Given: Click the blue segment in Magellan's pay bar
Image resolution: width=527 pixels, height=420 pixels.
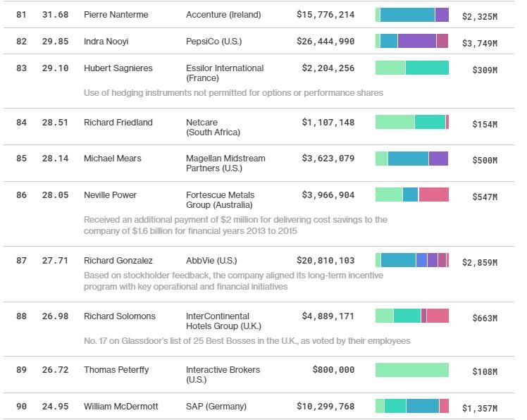Looking at the screenshot, I should click(408, 159).
